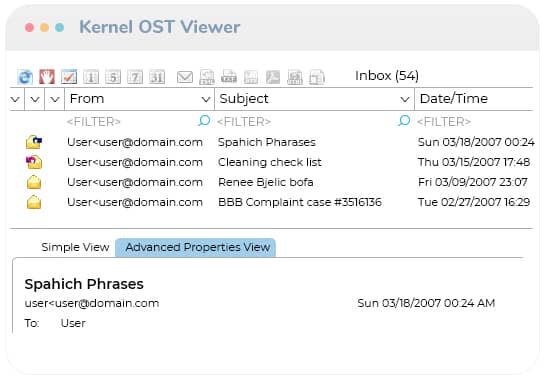Switch to the Simple View tab
Image resolution: width=545 pixels, height=380 pixels.
point(75,247)
